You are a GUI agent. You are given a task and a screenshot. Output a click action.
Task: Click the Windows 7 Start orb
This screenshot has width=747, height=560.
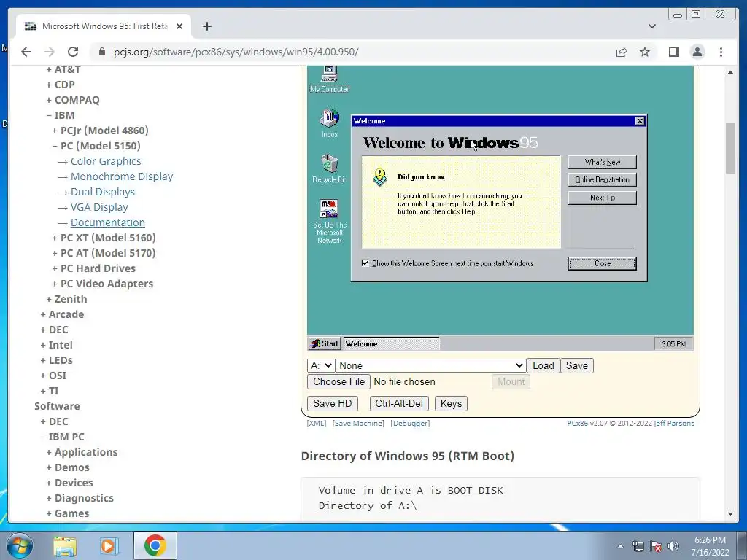tap(19, 545)
